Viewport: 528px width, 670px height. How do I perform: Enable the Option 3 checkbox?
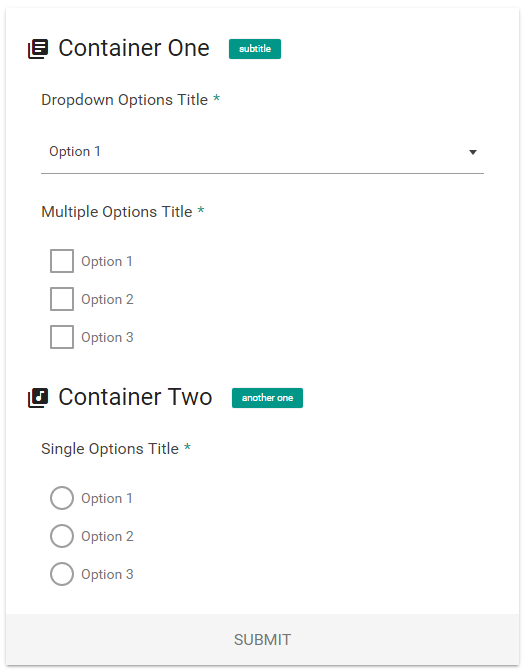click(62, 337)
